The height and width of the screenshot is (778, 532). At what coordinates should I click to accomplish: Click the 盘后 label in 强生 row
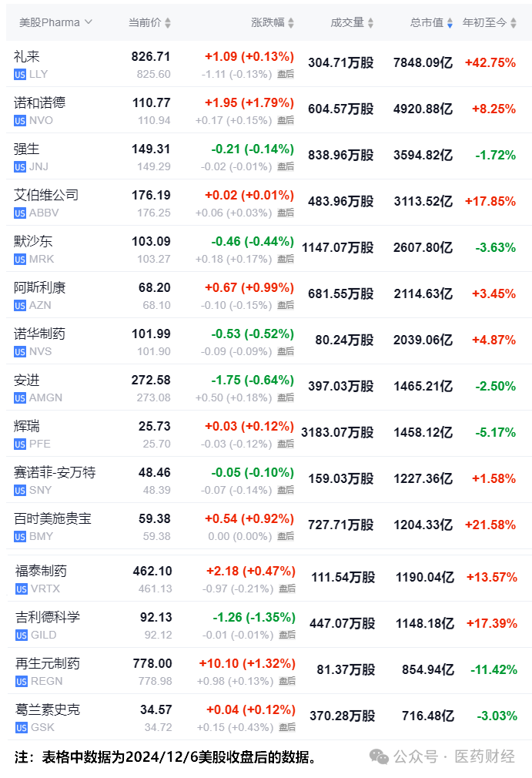[286, 167]
